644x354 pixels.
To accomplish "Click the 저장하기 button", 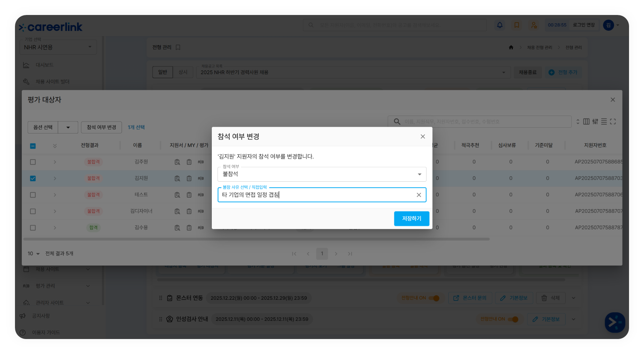I will pos(412,219).
